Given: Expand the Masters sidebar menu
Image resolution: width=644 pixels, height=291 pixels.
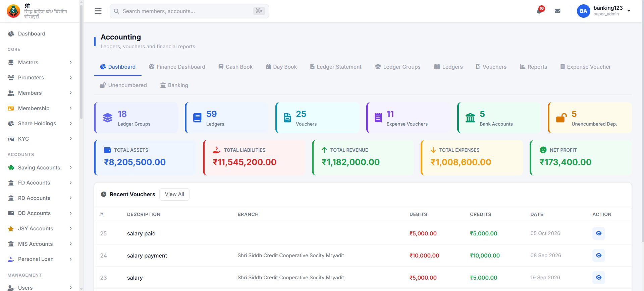Looking at the screenshot, I should [x=40, y=62].
